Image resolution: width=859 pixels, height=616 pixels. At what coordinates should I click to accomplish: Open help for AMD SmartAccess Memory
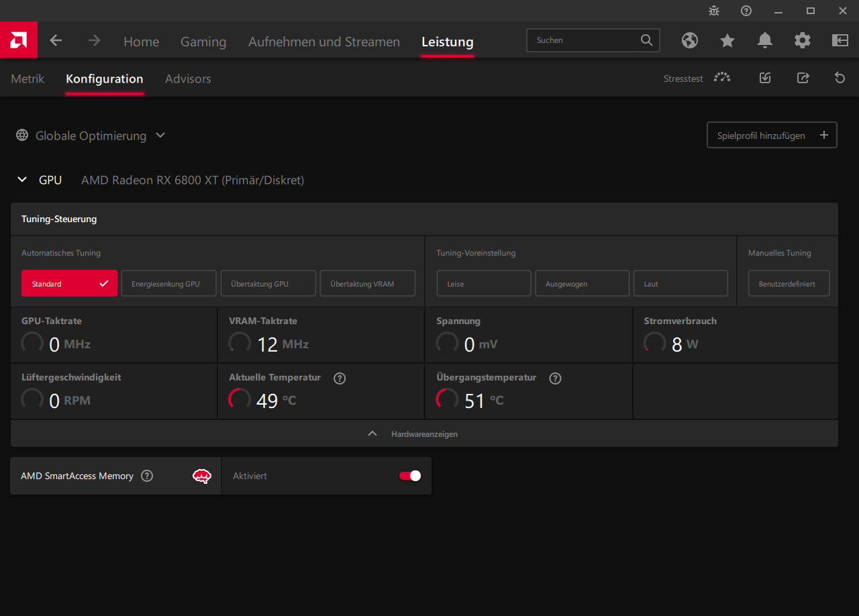(x=147, y=476)
